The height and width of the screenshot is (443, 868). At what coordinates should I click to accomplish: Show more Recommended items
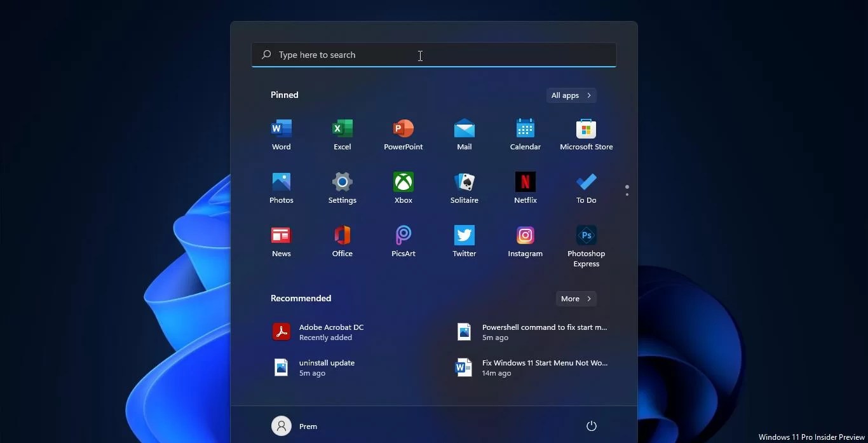click(x=575, y=298)
